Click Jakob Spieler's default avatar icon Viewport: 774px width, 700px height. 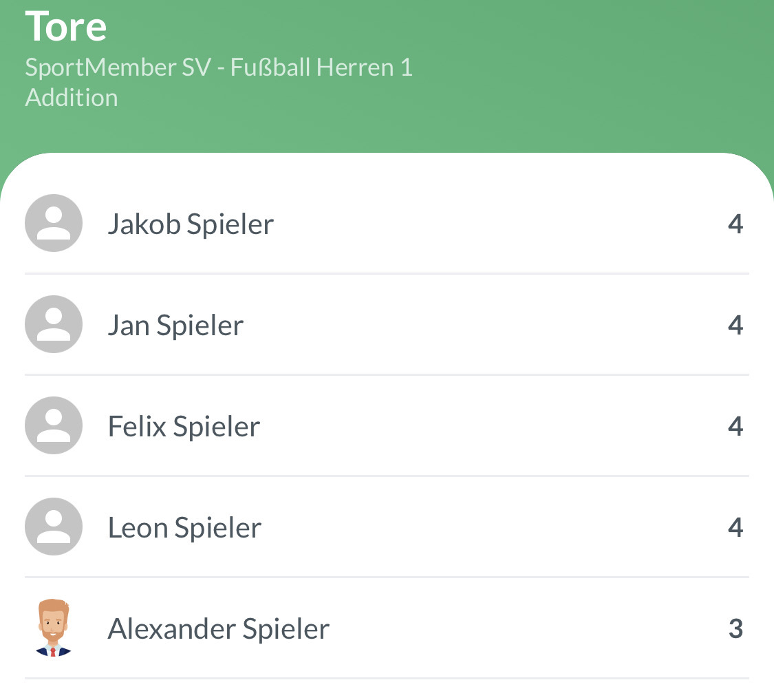point(54,223)
